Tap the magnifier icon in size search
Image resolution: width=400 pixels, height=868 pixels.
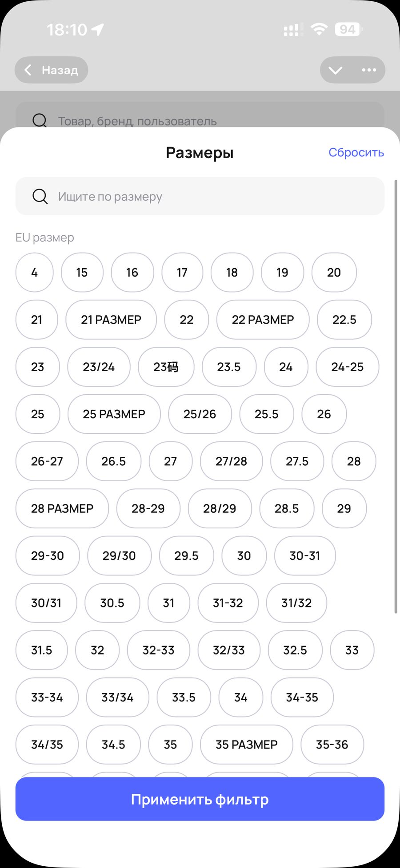pyautogui.click(x=40, y=196)
